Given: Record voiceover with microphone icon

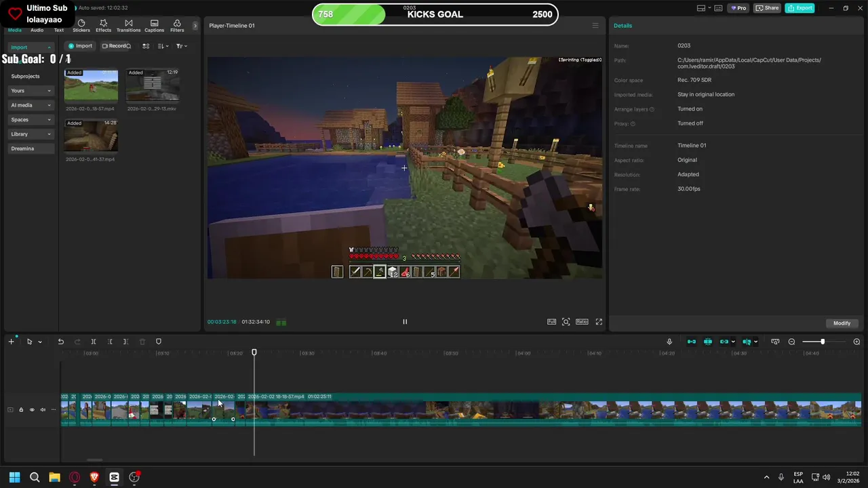Looking at the screenshot, I should click(669, 342).
